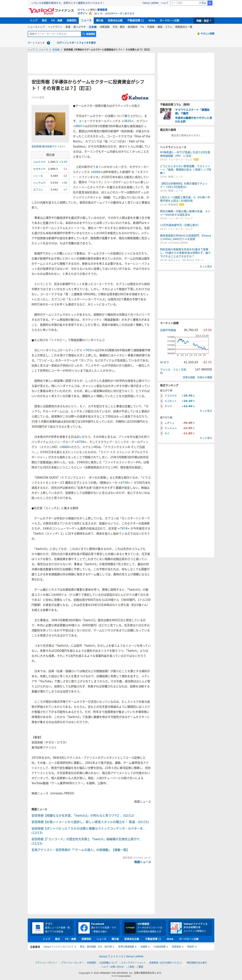Click stock code link 3635 in article
This screenshot has width=242, height=980.
tap(128, 121)
